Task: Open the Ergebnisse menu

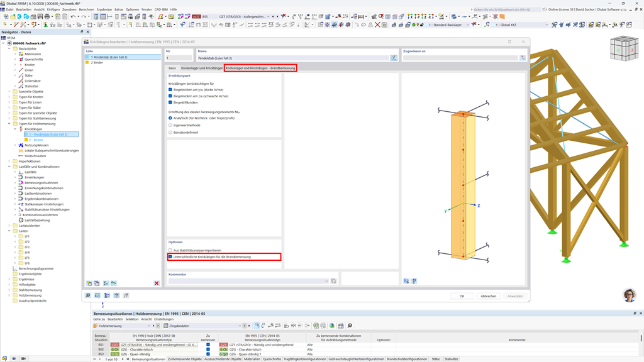Action: coord(104,9)
